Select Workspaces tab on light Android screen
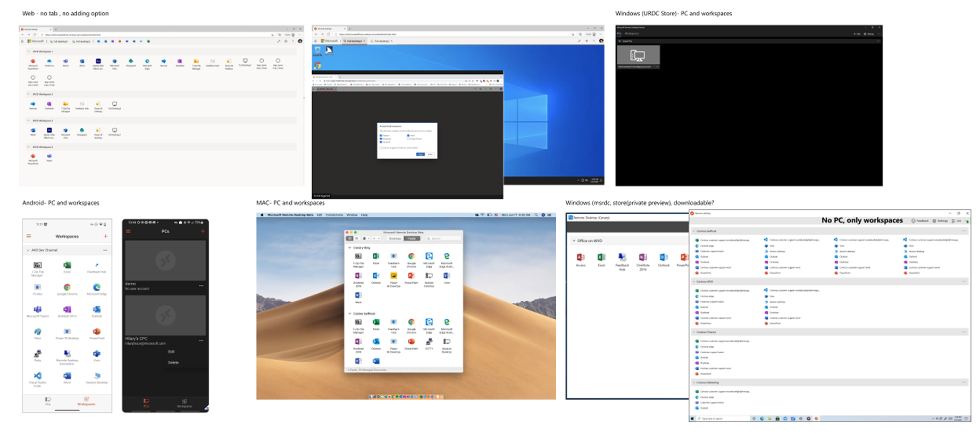Screen dimensions: 980x434 click(x=86, y=401)
